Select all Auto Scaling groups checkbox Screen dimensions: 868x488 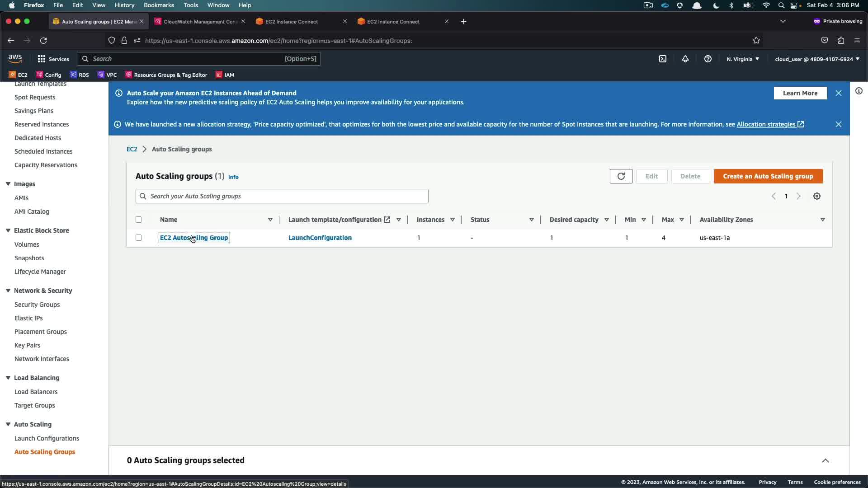point(139,220)
